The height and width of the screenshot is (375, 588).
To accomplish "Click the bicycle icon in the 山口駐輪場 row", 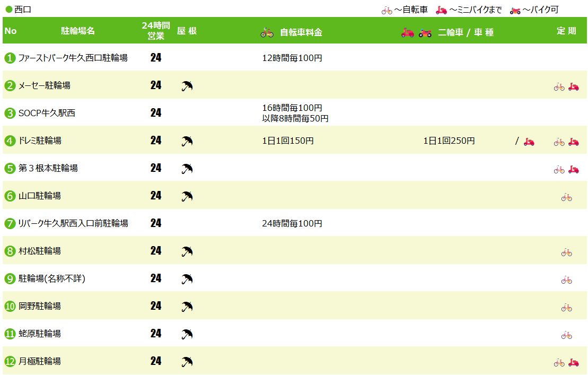I will (x=566, y=197).
